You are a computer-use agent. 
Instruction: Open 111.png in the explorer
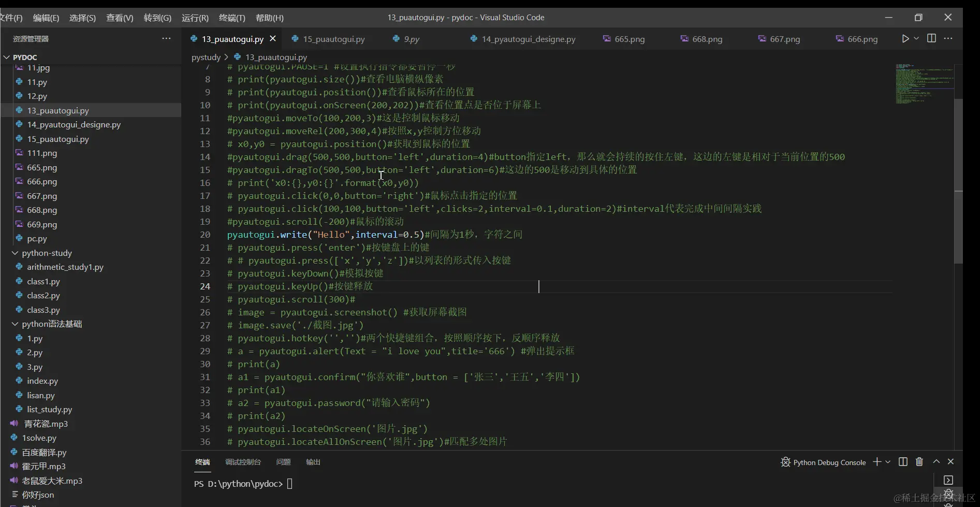(x=42, y=153)
